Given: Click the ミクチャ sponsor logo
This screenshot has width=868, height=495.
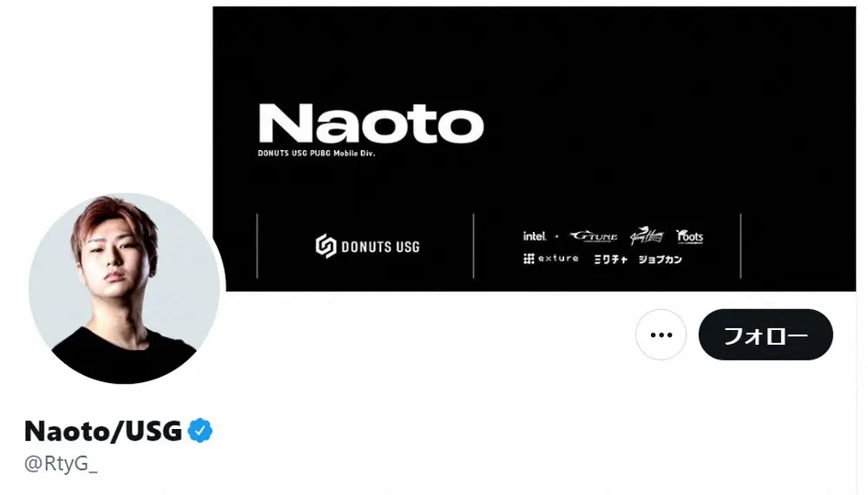Looking at the screenshot, I should (x=610, y=259).
